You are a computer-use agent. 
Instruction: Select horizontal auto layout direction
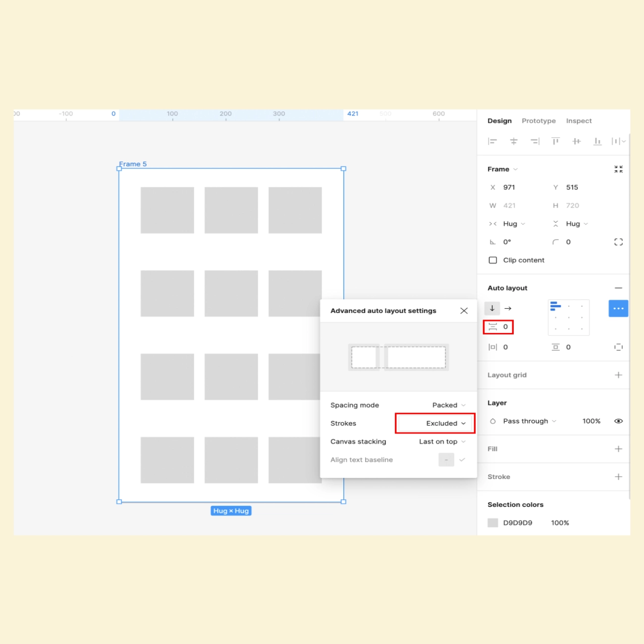508,309
